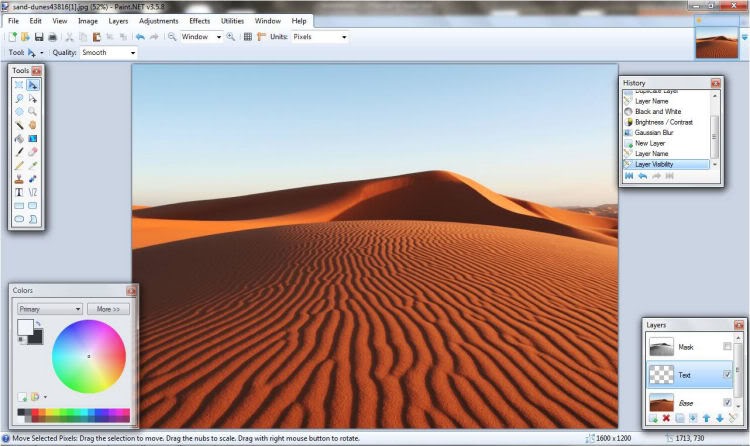The width and height of the screenshot is (750, 446).
Task: Select the Paint Bucket tool
Action: [x=19, y=138]
